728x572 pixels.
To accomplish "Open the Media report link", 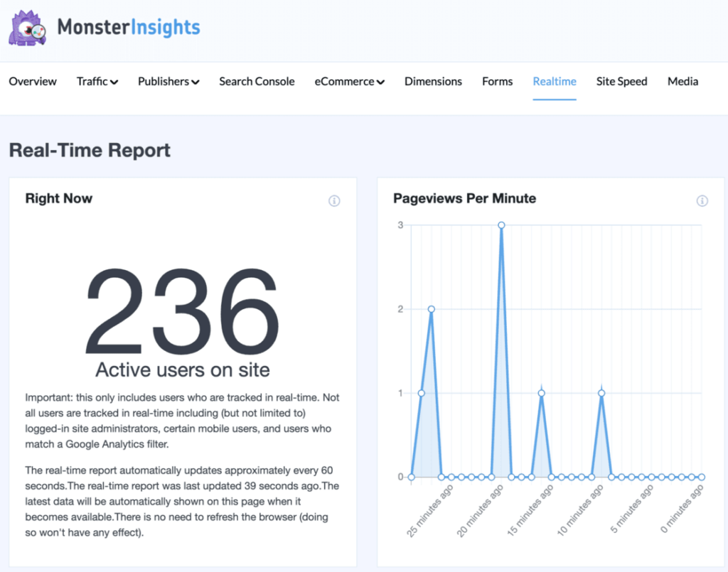I will (x=682, y=82).
